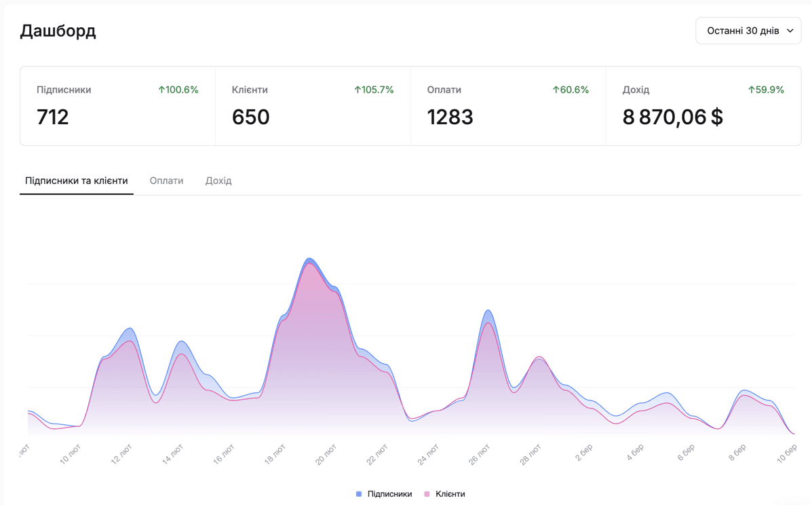Screen dimensions: 812x505
Task: Select the Оплати card value 1283
Action: tap(451, 117)
